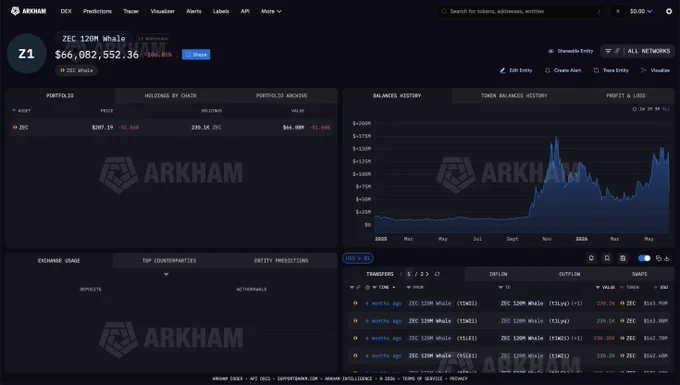This screenshot has height=385, width=680.
Task: Select the 1M chart time range
Action: (x=650, y=109)
